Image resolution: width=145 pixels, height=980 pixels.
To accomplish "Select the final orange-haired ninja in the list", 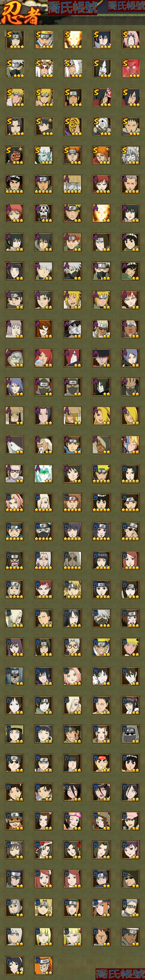I will click(44, 965).
